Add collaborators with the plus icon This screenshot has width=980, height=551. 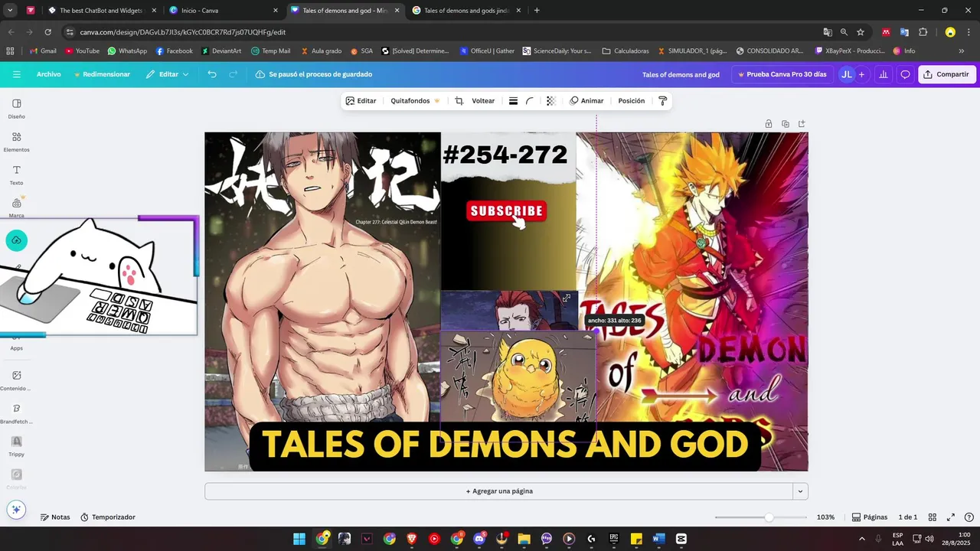click(x=861, y=74)
